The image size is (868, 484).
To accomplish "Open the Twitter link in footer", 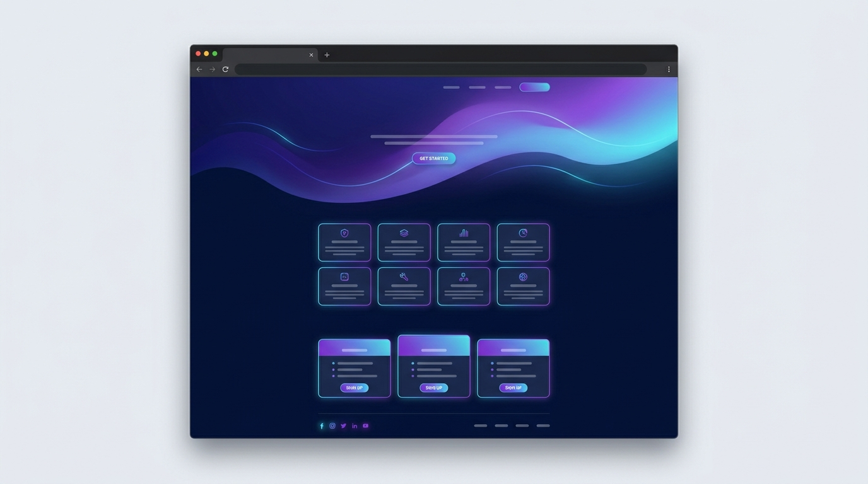I will 344,426.
